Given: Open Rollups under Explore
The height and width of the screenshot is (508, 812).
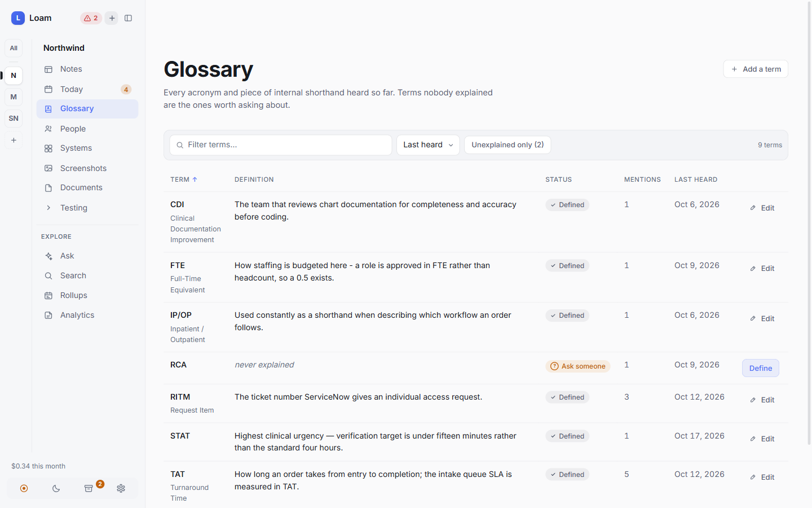Looking at the screenshot, I should click(87, 295).
